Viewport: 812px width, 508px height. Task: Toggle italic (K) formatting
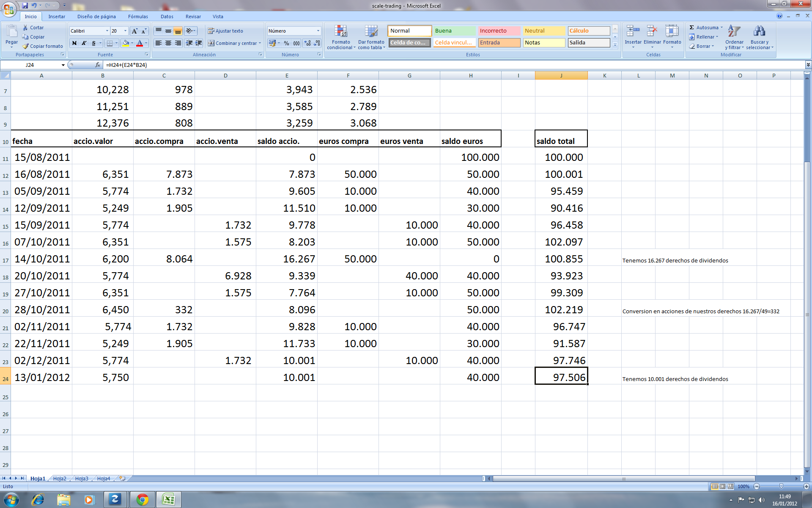84,43
